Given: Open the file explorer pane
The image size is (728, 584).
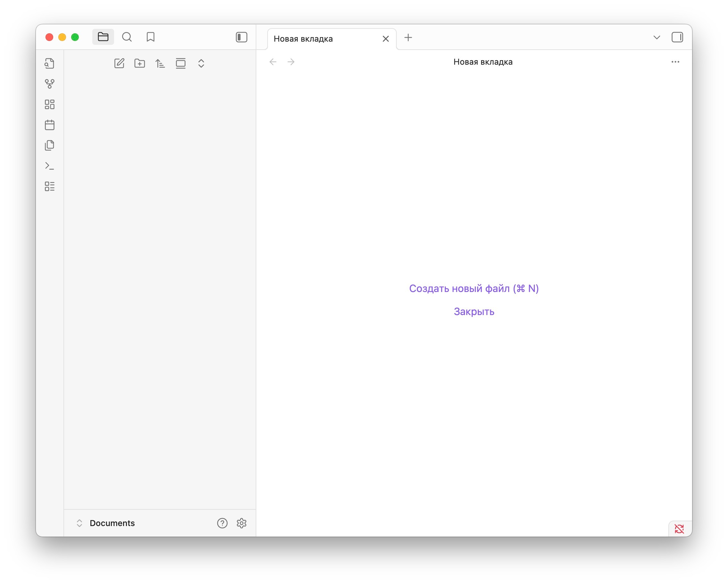Looking at the screenshot, I should (x=103, y=37).
